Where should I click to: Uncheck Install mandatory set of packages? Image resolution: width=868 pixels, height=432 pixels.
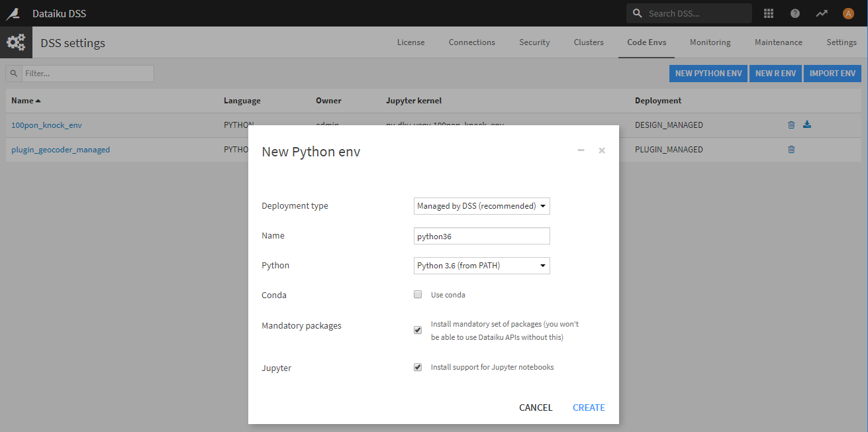point(418,330)
